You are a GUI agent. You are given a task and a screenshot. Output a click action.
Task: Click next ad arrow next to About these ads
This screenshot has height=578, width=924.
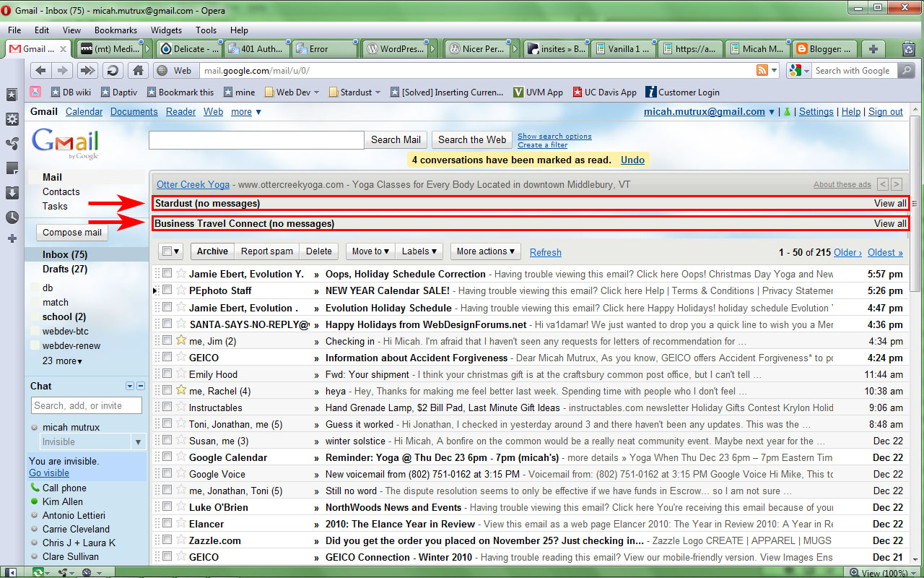click(x=897, y=185)
